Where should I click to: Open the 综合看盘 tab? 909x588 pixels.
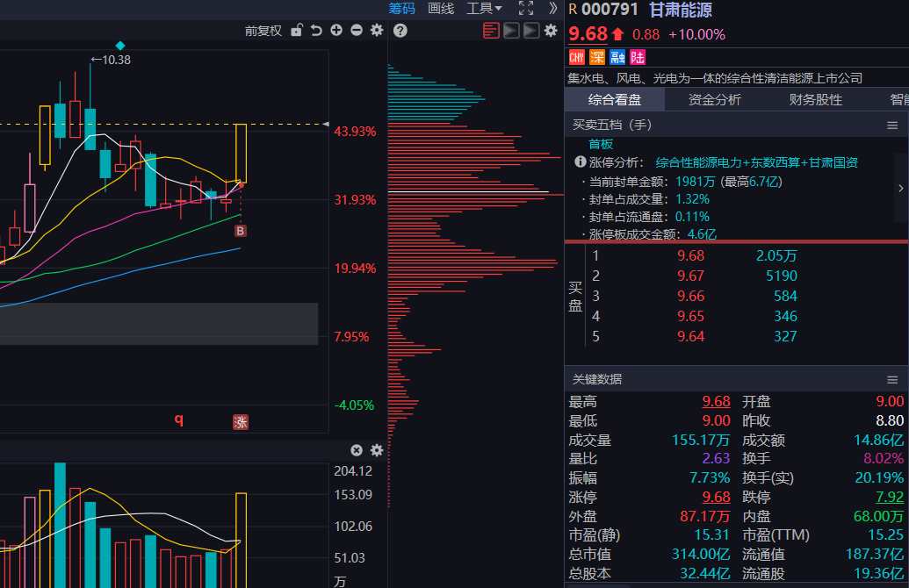pos(615,100)
